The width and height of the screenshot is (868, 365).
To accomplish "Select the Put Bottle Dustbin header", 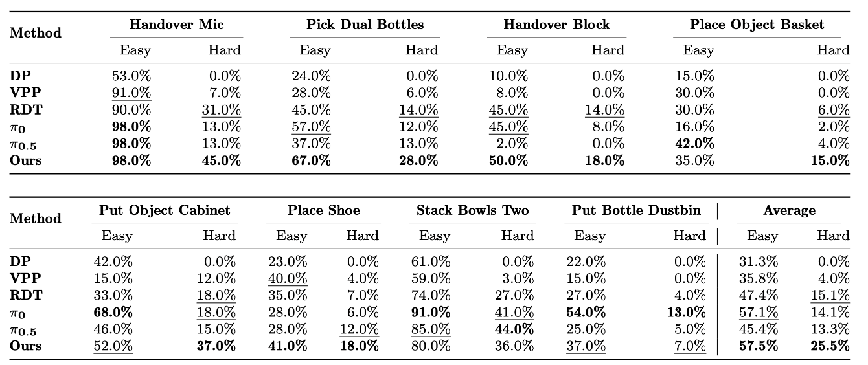I will click(635, 211).
